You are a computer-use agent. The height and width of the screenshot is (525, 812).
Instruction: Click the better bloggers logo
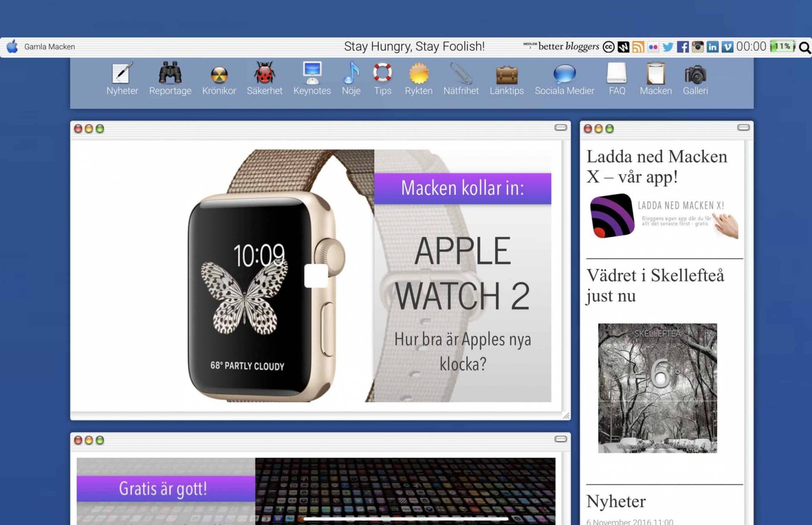pos(561,46)
